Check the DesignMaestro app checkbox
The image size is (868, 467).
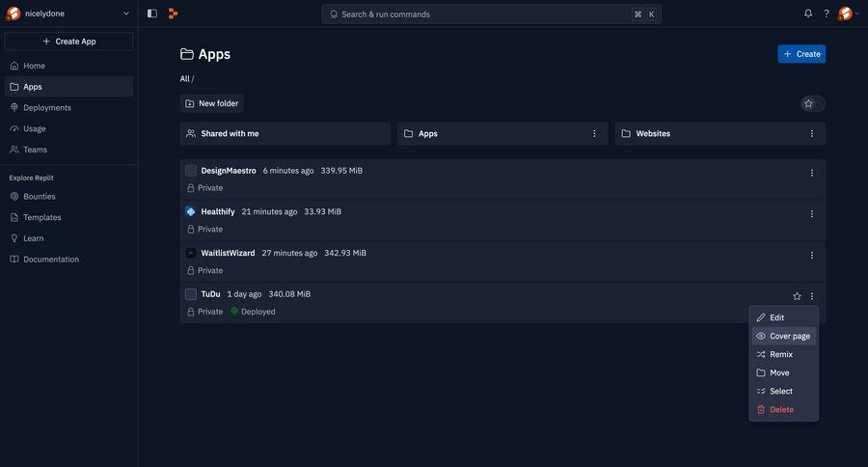click(190, 171)
